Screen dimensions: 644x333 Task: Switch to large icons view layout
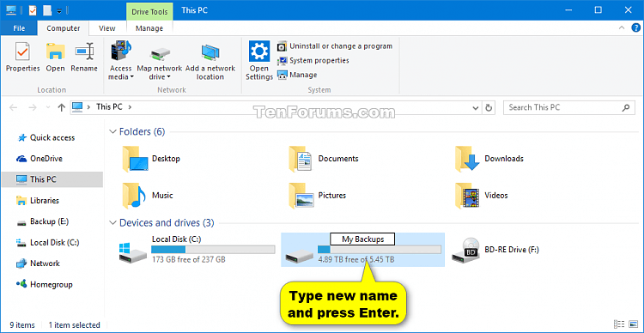tap(633, 324)
